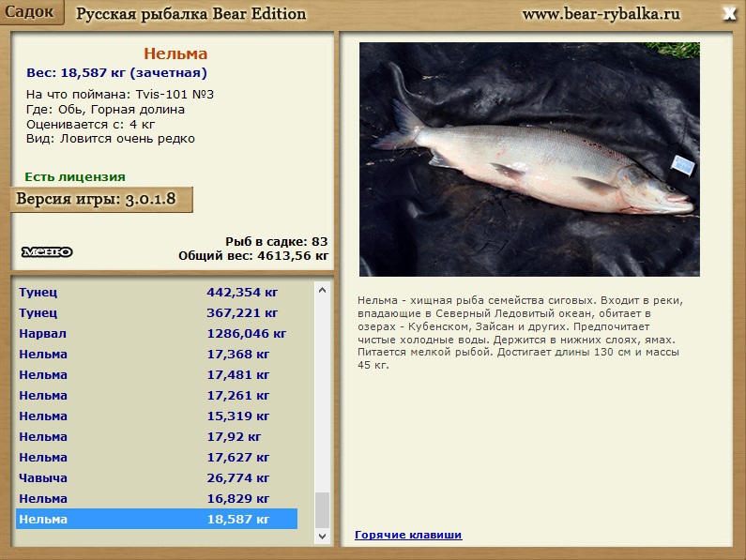Close the Садок window with X
This screenshot has height=560, width=746.
click(x=729, y=13)
